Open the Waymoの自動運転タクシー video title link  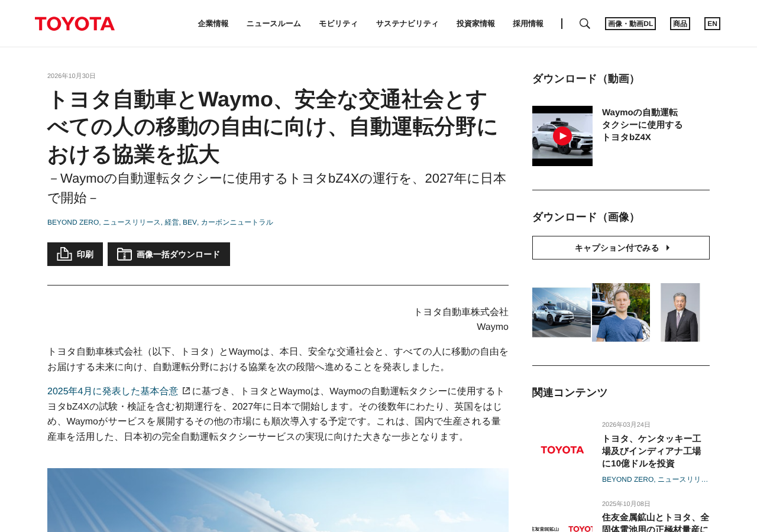click(642, 125)
